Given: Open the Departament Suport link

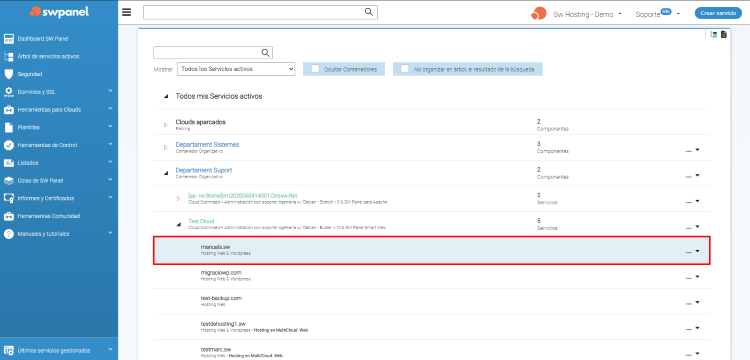Looking at the screenshot, I should coord(204,170).
